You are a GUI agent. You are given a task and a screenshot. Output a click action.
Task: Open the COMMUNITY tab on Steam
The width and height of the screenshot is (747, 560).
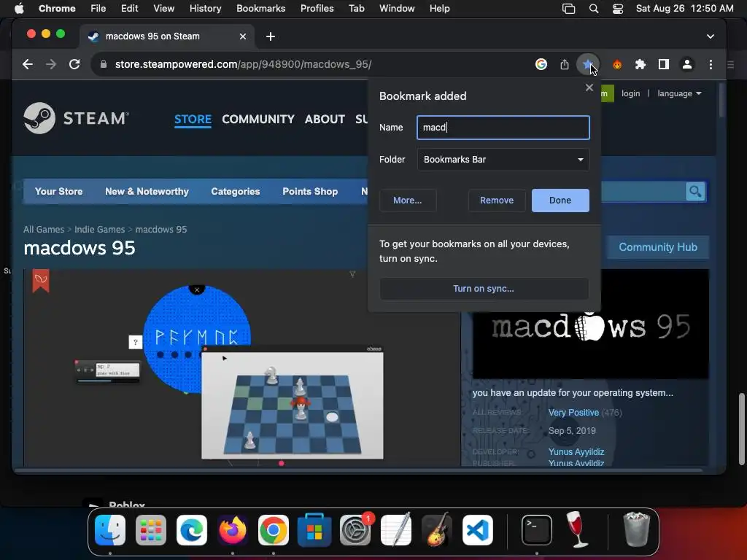258,119
